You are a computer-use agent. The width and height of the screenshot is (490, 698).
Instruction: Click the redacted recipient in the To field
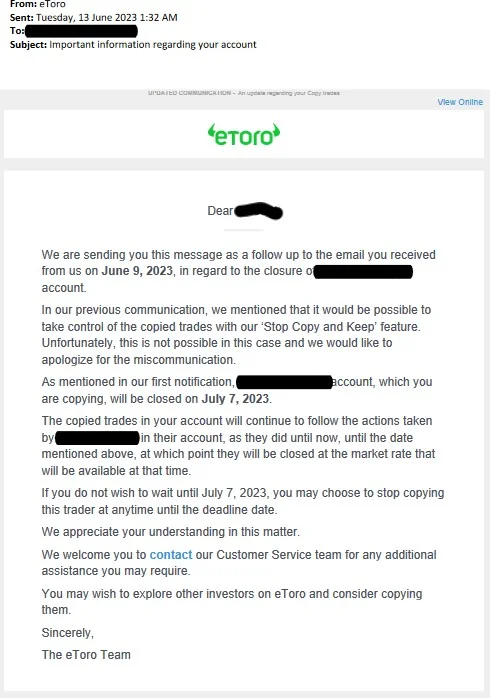tap(81, 31)
